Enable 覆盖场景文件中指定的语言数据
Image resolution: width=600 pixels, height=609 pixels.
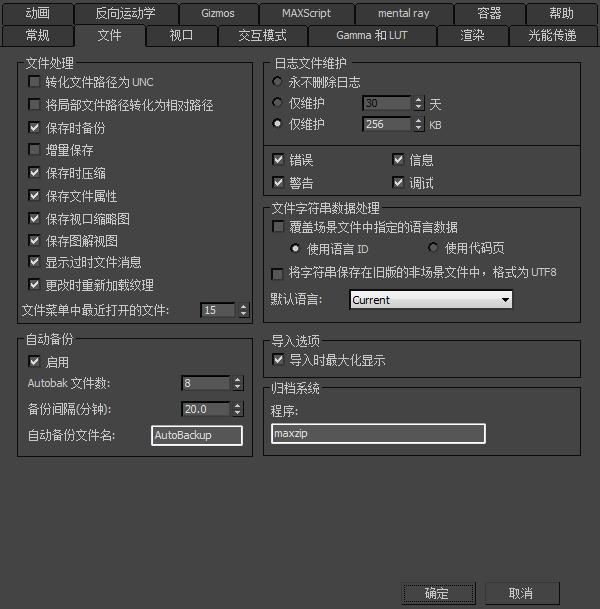278,227
